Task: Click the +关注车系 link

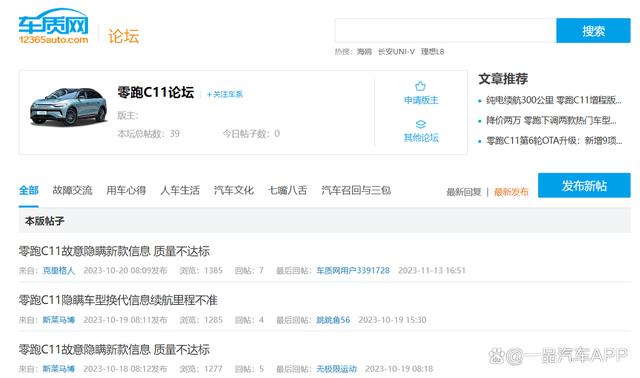Action: coord(225,94)
